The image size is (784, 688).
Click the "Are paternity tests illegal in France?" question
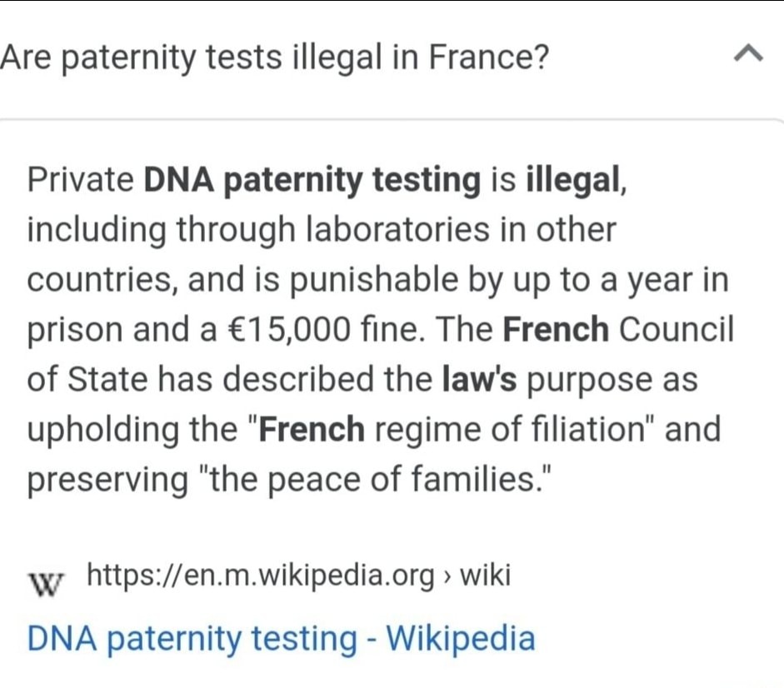click(274, 58)
